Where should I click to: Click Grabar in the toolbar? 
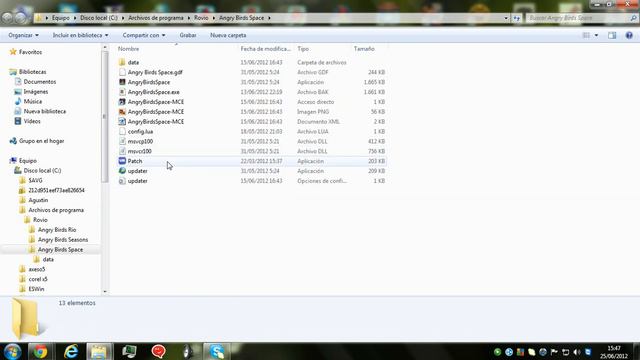pyautogui.click(x=188, y=36)
